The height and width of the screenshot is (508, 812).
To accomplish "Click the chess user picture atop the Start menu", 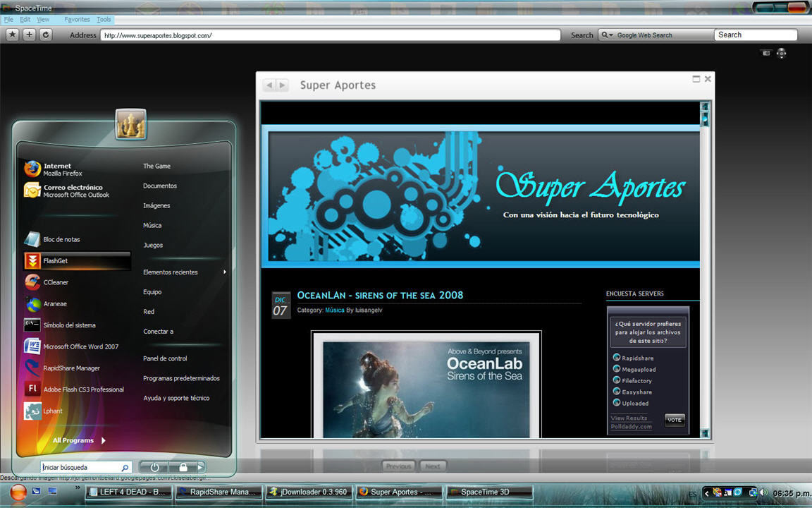I will (130, 124).
